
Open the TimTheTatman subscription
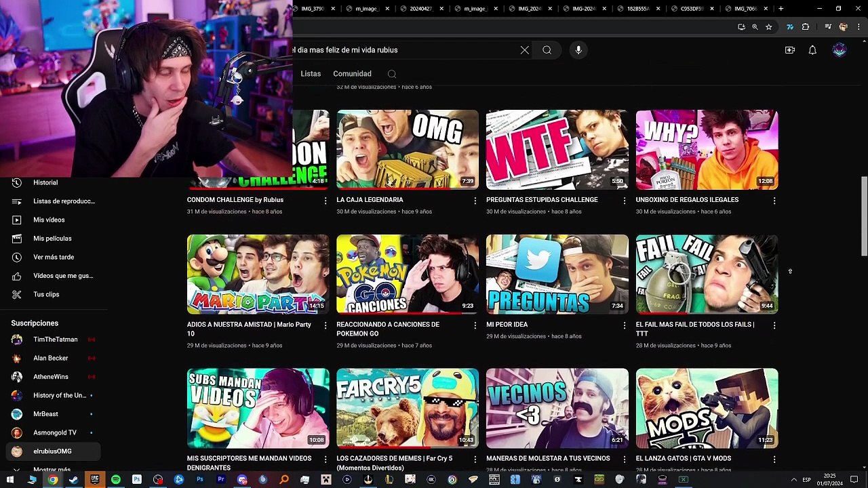53,340
